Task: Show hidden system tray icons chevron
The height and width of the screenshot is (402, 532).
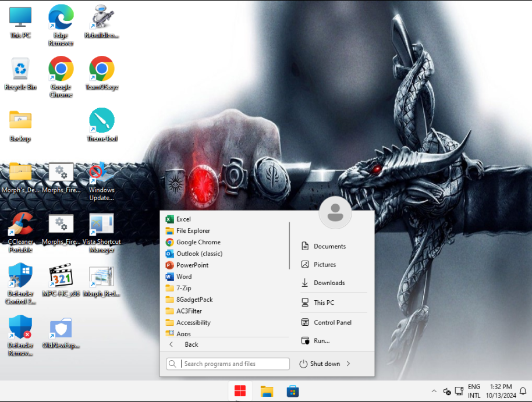Action: point(434,391)
